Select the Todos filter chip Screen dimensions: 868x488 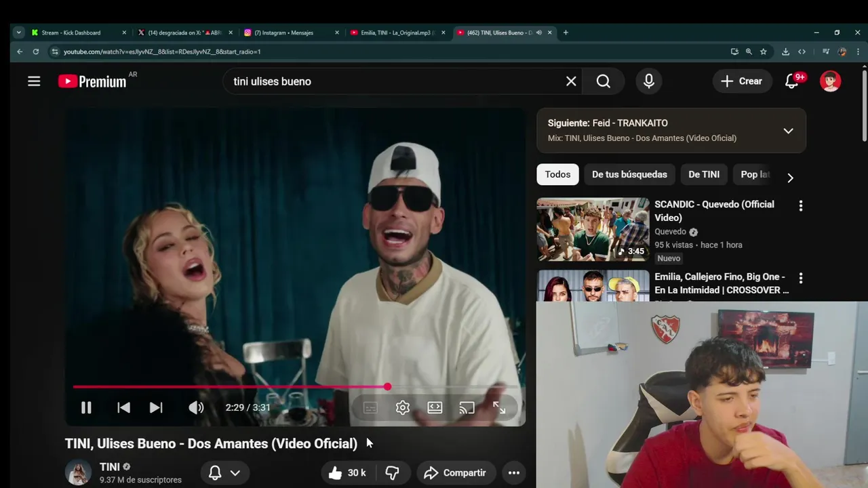click(558, 174)
